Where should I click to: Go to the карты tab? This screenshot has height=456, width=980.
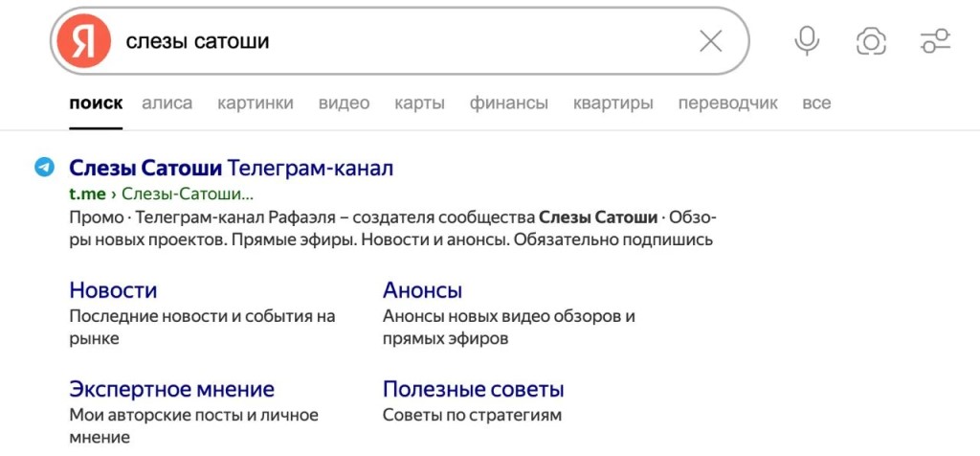coord(419,103)
